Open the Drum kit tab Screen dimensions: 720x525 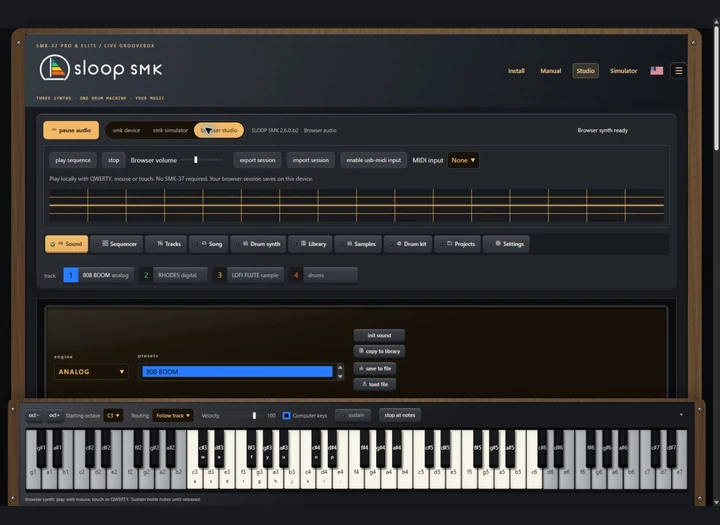tap(408, 244)
